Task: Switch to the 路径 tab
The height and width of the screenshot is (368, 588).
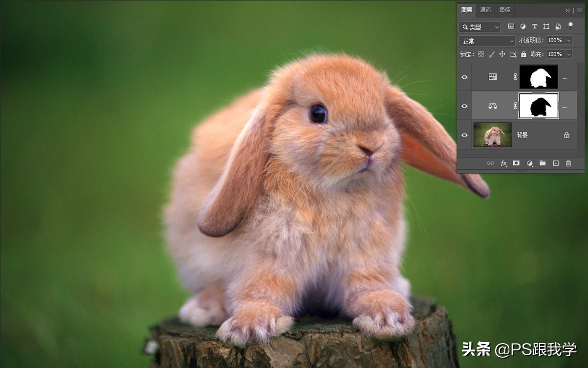Action: pos(504,10)
